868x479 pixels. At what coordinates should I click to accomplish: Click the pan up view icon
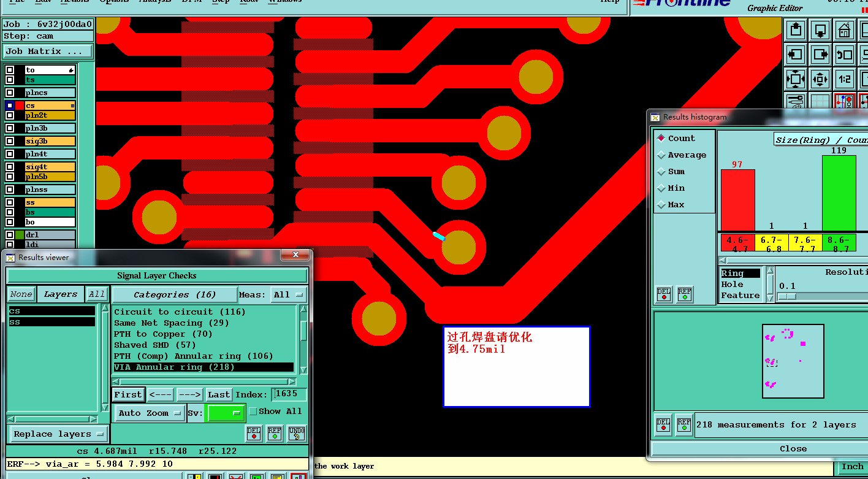click(796, 29)
